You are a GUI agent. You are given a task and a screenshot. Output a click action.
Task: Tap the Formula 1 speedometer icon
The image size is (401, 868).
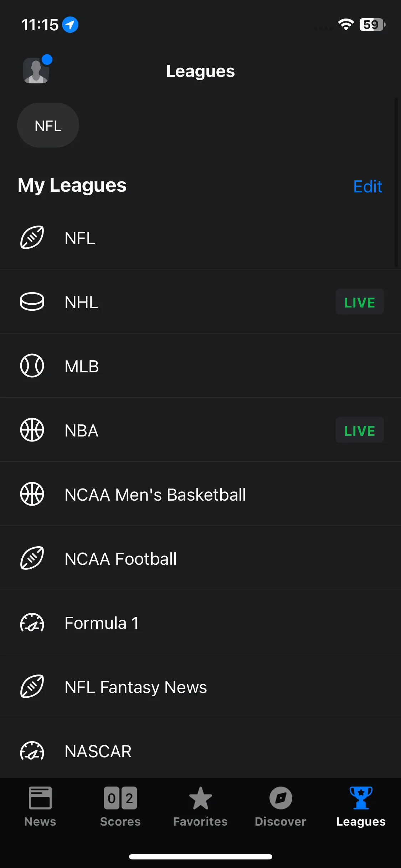tap(32, 622)
